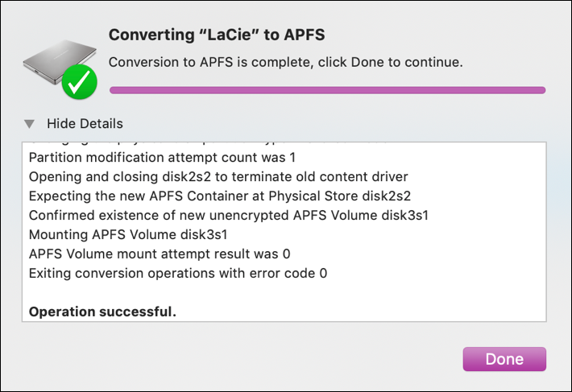The width and height of the screenshot is (572, 392).
Task: Click empty white space right of Operation successful
Action: 363,311
